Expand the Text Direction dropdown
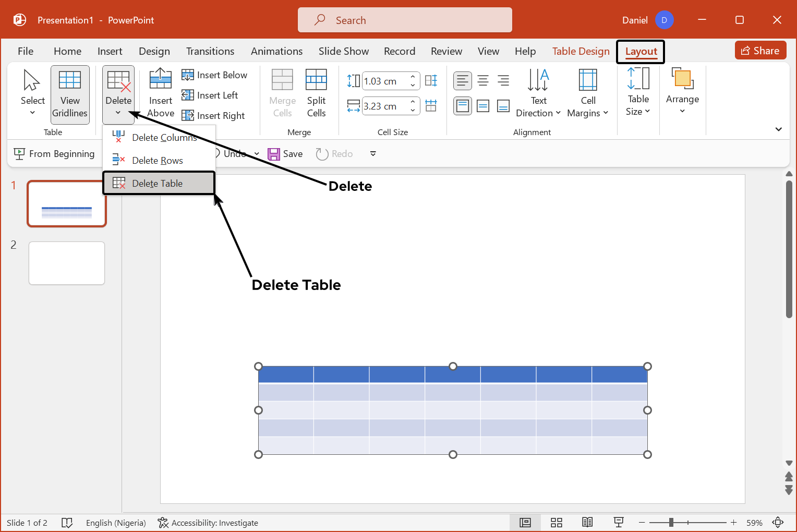797x532 pixels. [x=538, y=94]
